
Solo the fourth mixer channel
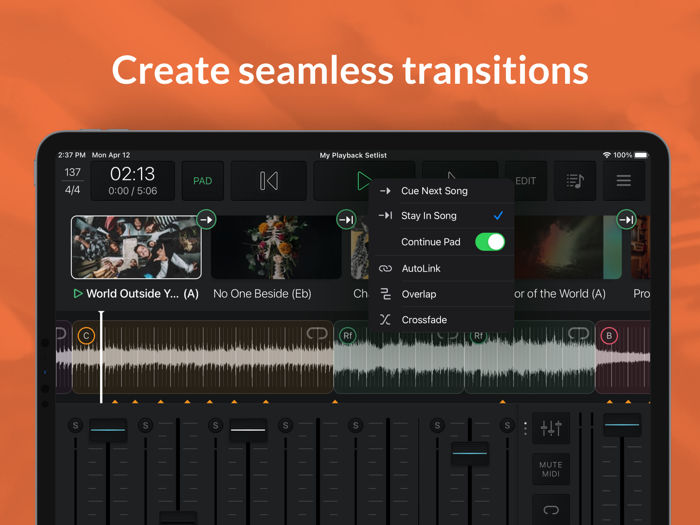(x=286, y=425)
